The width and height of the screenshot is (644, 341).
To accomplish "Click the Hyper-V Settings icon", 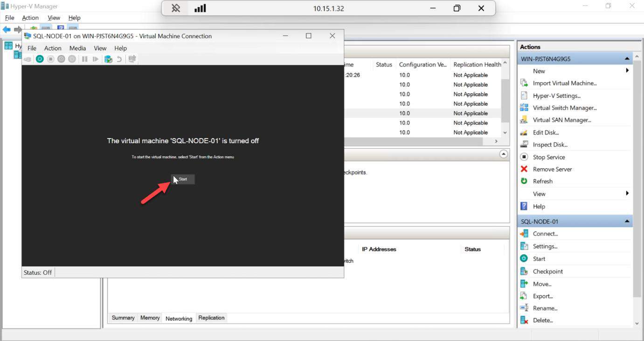I will click(x=524, y=96).
